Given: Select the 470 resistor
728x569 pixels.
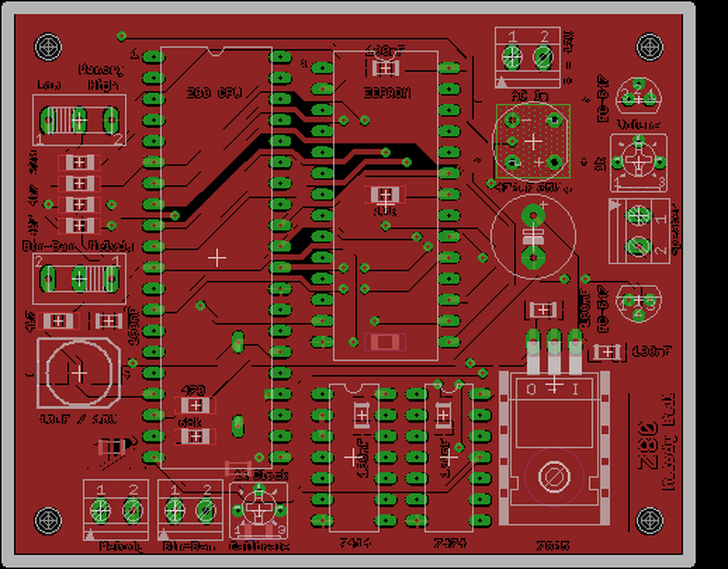Looking at the screenshot, I should 195,406.
